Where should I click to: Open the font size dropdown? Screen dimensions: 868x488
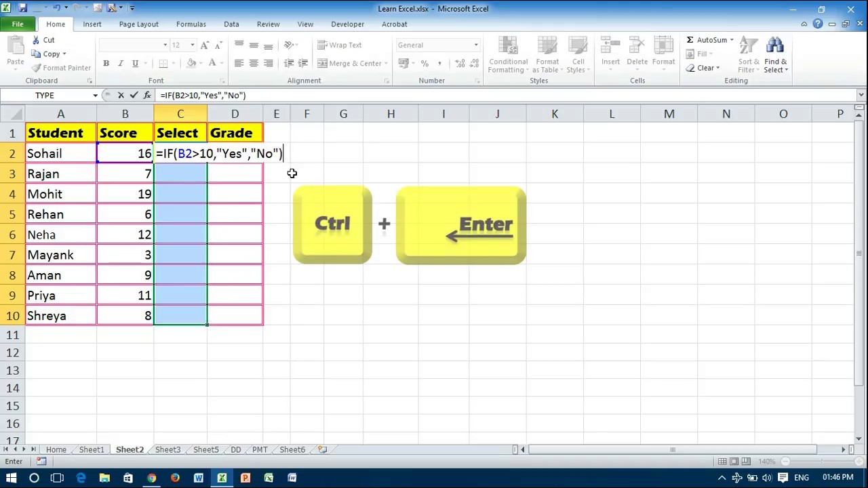tap(192, 45)
